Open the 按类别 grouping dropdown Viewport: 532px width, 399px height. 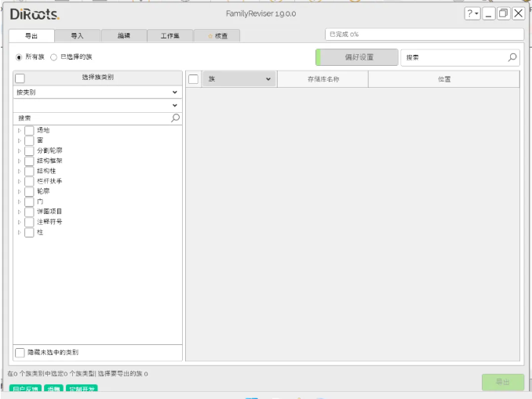(97, 92)
